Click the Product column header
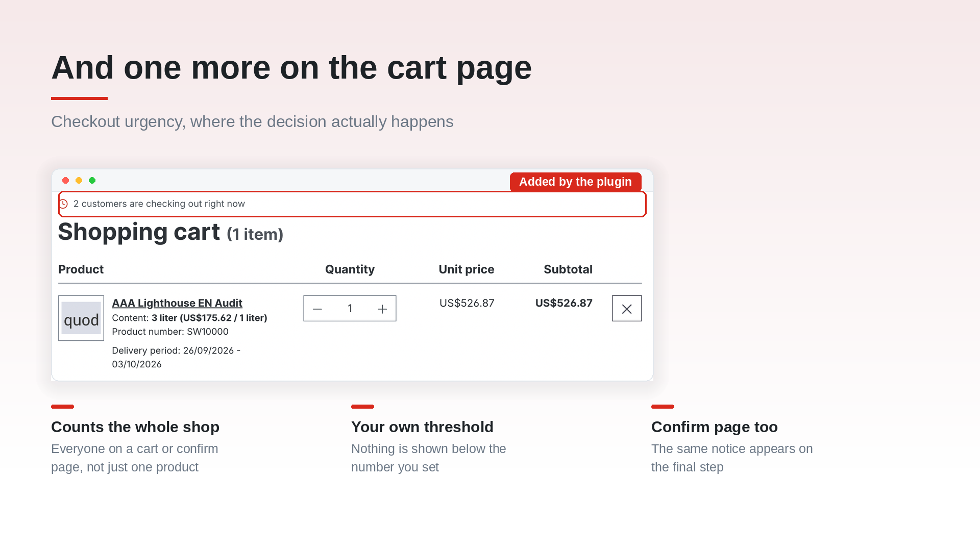 tap(81, 269)
